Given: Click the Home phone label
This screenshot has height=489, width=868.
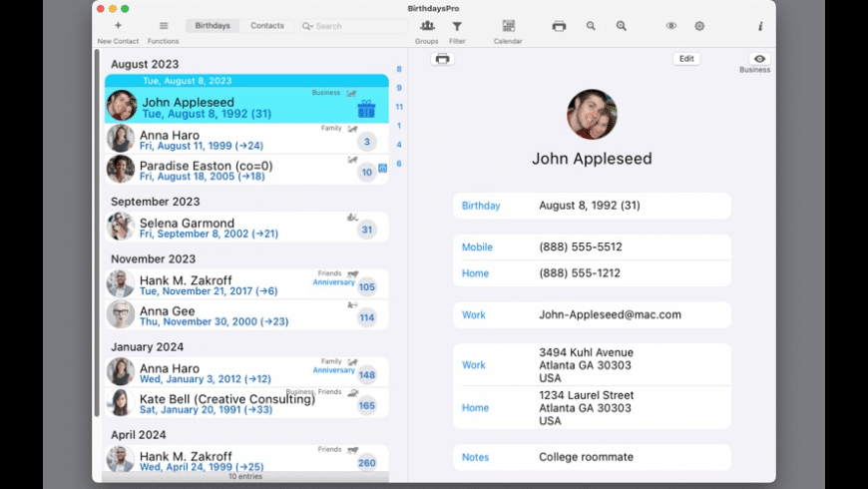Looking at the screenshot, I should point(475,273).
